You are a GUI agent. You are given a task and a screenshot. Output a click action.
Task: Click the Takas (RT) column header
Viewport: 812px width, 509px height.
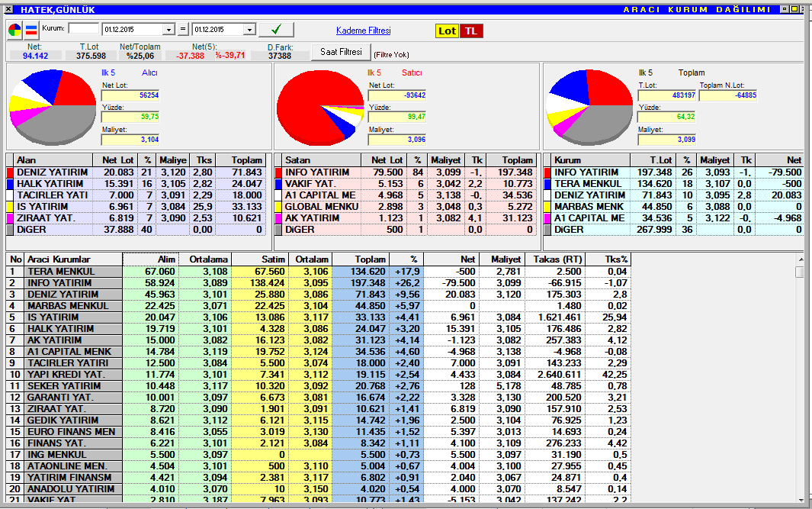554,259
